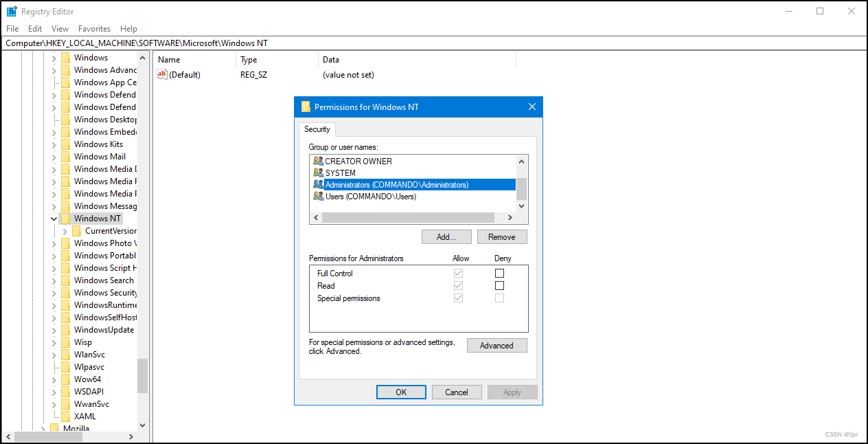Screen dimensions: 868x444
Task: Click the group icon beside SYSTEM
Action: pyautogui.click(x=318, y=173)
